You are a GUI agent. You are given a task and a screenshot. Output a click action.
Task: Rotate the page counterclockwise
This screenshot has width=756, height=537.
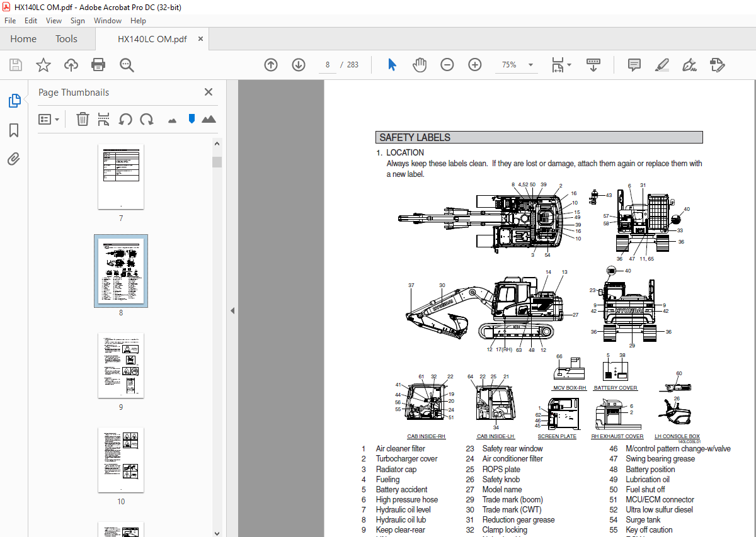(x=125, y=119)
